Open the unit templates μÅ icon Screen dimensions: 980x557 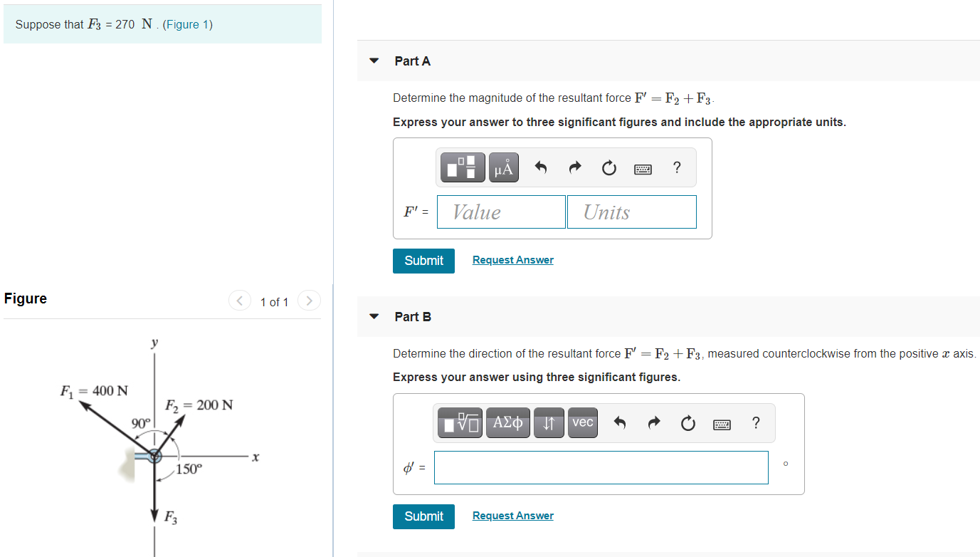503,167
